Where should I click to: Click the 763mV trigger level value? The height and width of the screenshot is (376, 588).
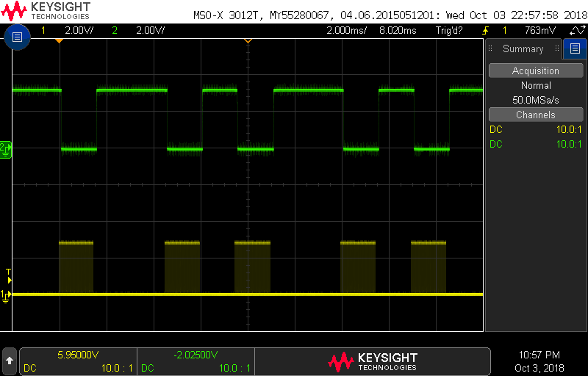[540, 31]
